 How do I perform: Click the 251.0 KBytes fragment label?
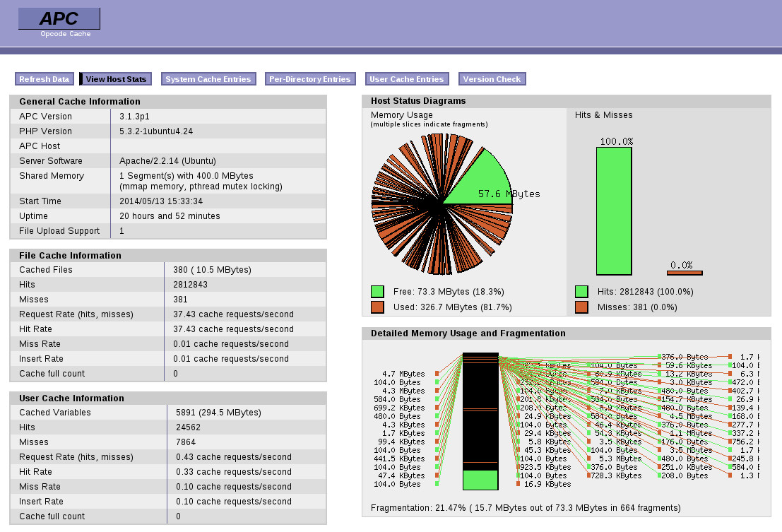687,467
